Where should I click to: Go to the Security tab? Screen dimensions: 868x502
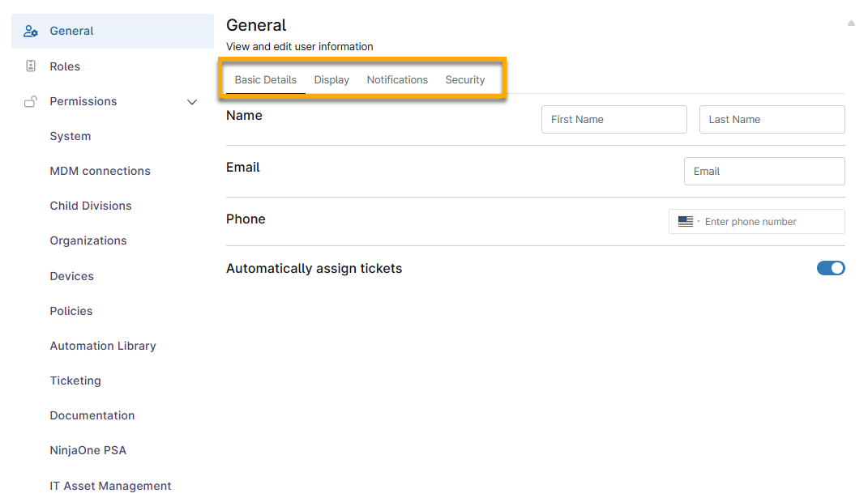pos(465,79)
